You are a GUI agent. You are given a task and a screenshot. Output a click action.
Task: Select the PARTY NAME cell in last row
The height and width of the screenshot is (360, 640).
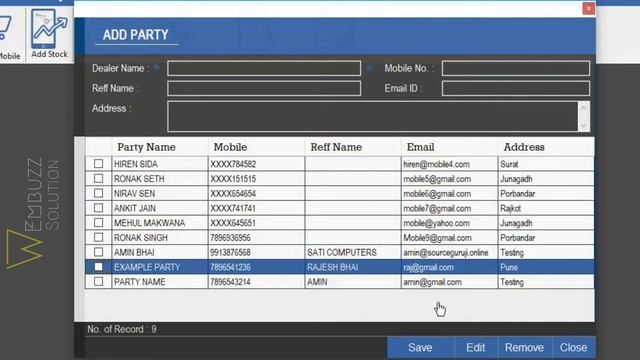click(x=160, y=282)
